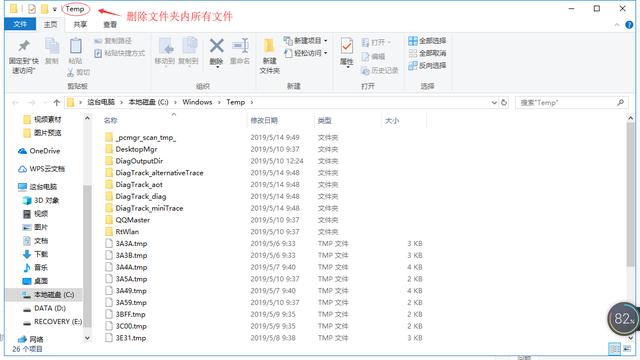The height and width of the screenshot is (360, 640).
Task: Click the Move to icon
Action: point(165,46)
